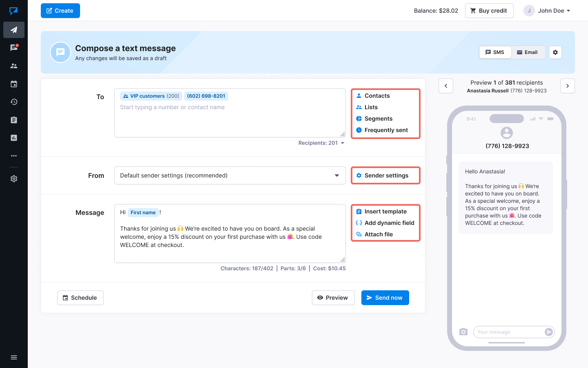Open John Doe account menu
The image size is (588, 368).
pos(547,11)
